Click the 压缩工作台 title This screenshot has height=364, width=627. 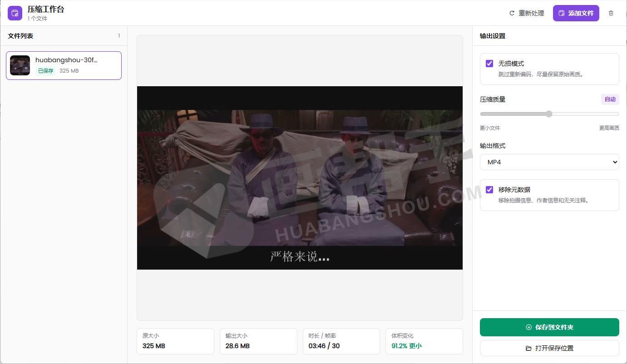tap(46, 10)
